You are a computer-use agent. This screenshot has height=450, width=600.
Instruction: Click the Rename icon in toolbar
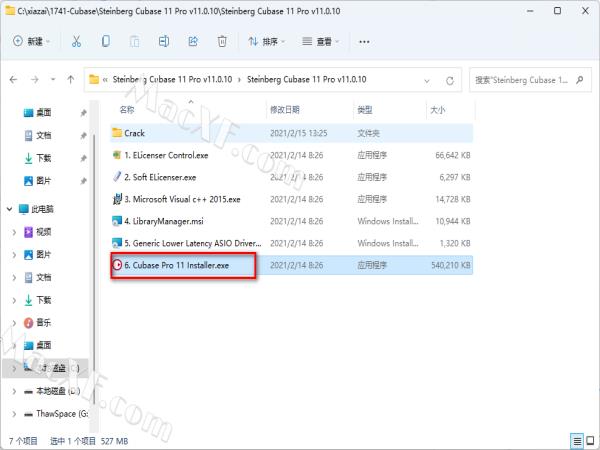[x=164, y=41]
